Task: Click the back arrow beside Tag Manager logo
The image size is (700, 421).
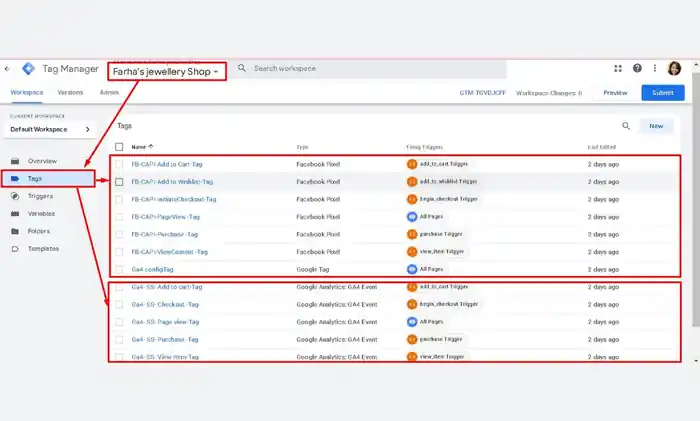Action: (7, 69)
